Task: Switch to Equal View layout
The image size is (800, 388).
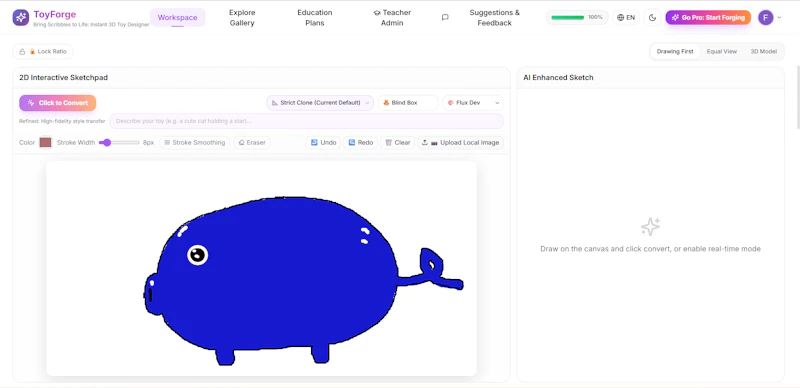Action: click(721, 52)
